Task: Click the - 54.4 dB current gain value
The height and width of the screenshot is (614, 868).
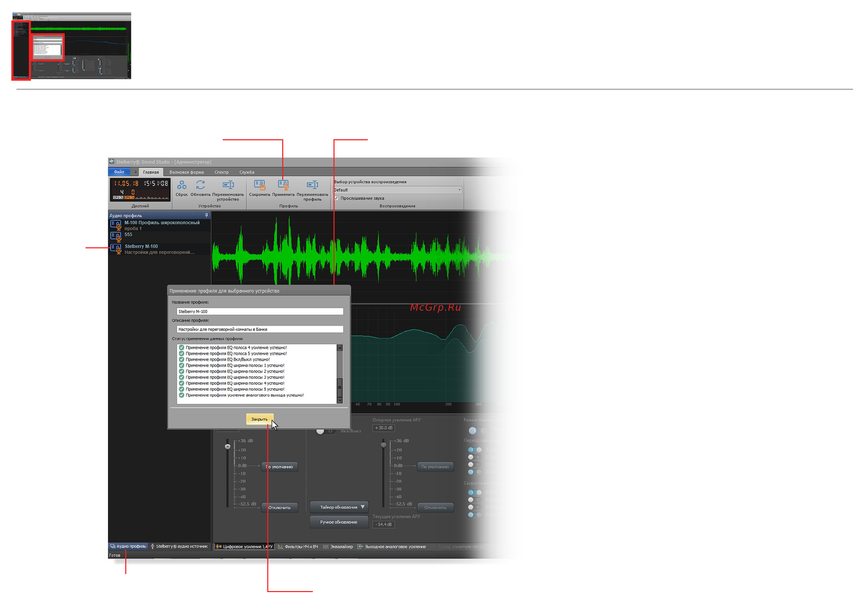Action: coord(384,524)
